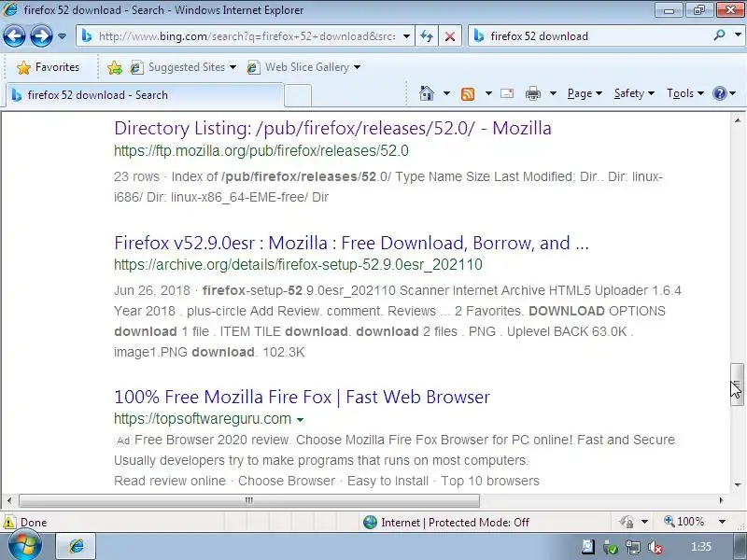This screenshot has height=560, width=747.
Task: Open the Page menu
Action: point(585,93)
